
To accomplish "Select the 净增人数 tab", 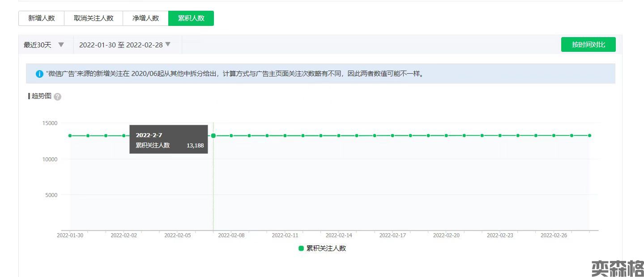I will tap(145, 18).
